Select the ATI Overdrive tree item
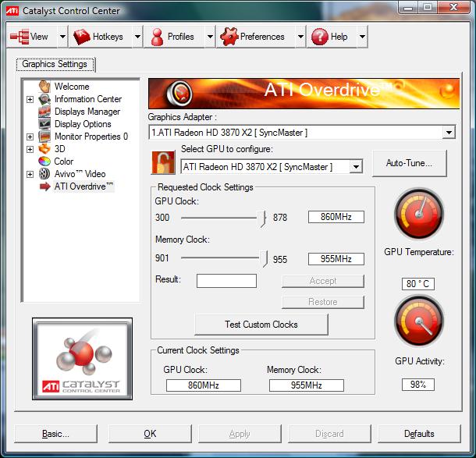476x458 pixels. pyautogui.click(x=83, y=186)
